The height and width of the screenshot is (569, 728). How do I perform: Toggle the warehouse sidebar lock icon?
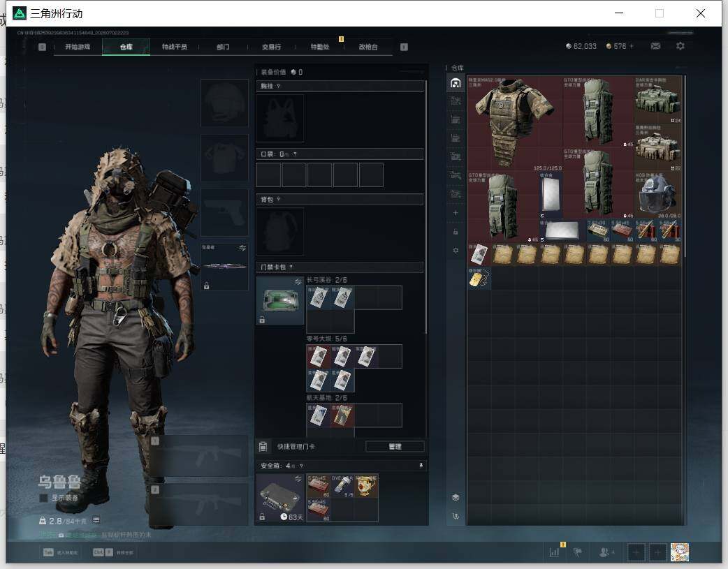coord(456,232)
